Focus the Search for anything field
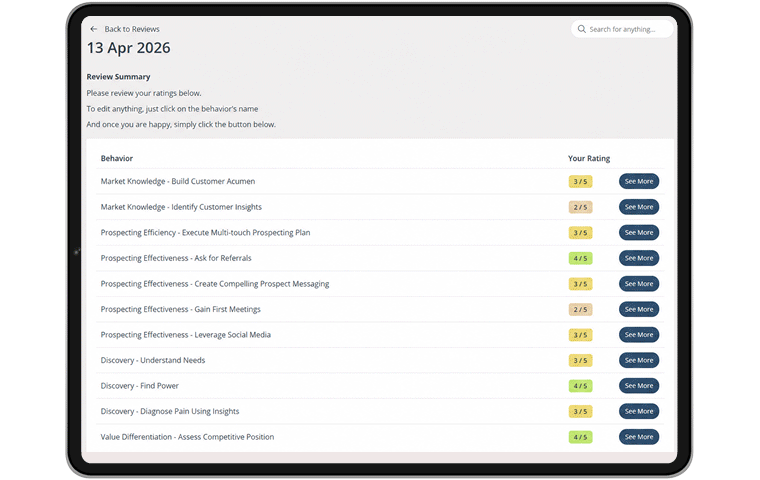Viewport: 760px width, 480px height. (x=622, y=29)
